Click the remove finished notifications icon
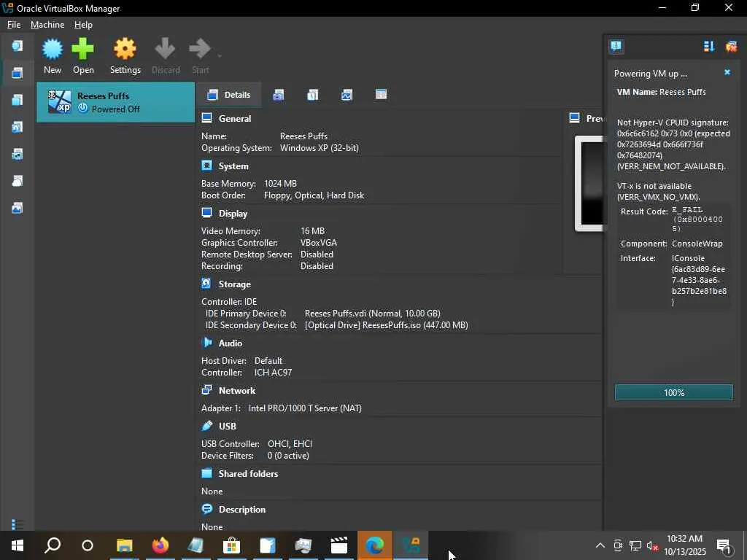This screenshot has height=560, width=747. 731,46
